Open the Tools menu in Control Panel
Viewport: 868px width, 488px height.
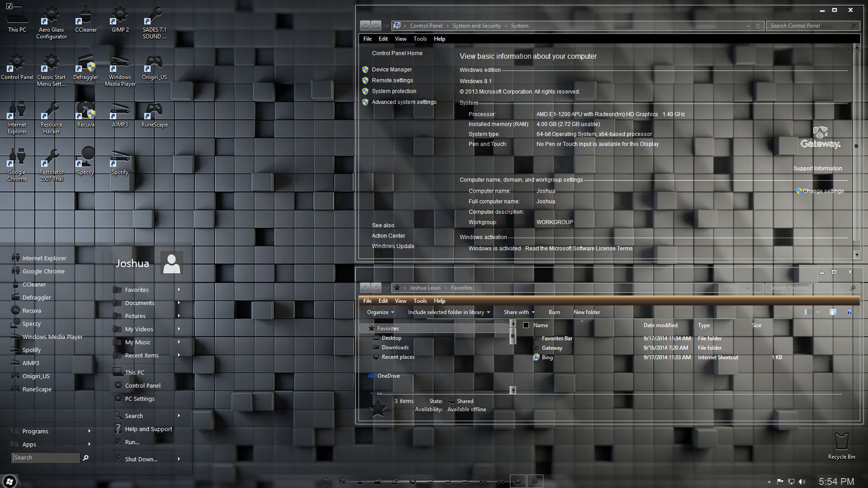pyautogui.click(x=420, y=39)
